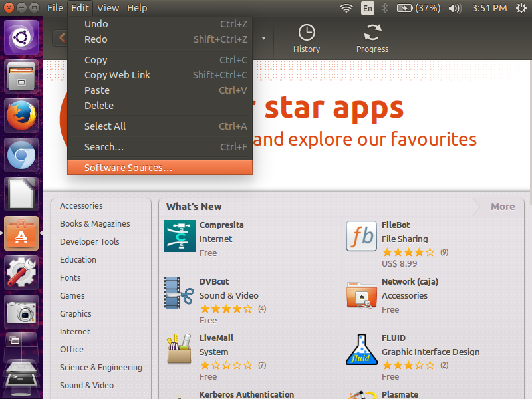
Task: Select Copy in Edit menu
Action: [x=160, y=60]
